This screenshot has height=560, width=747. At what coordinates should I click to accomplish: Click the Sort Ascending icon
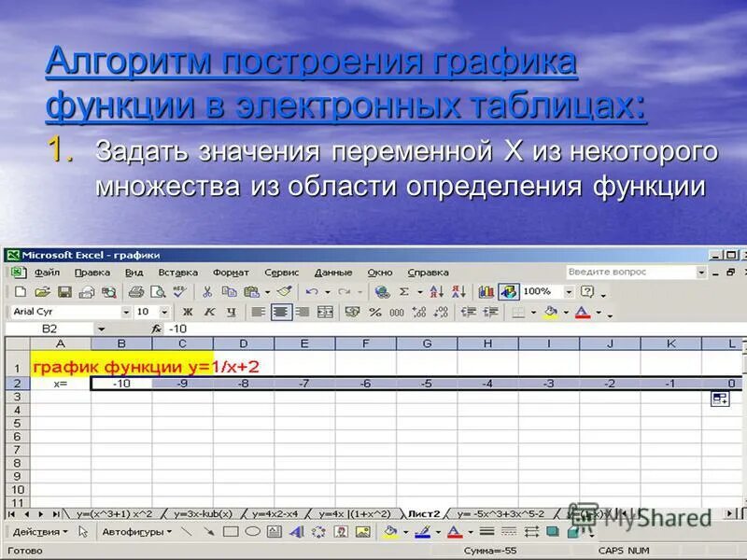(x=435, y=289)
